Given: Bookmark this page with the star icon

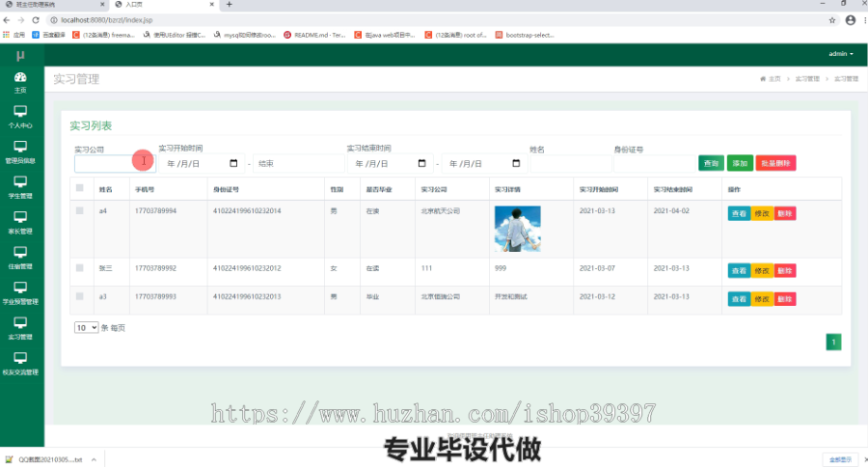Looking at the screenshot, I should [832, 20].
